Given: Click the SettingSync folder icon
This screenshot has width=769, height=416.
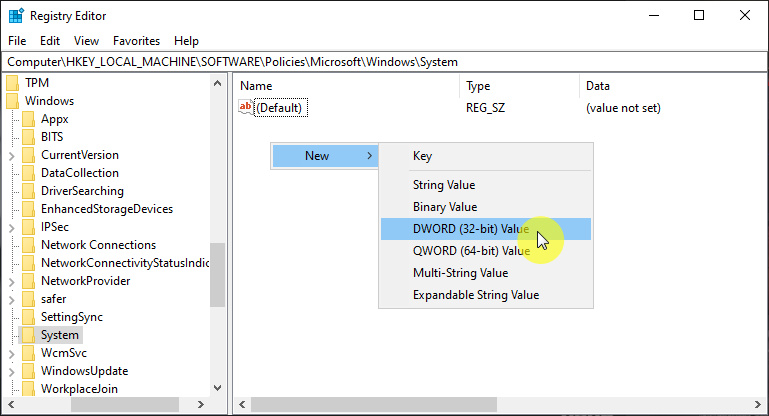Looking at the screenshot, I should pos(29,317).
